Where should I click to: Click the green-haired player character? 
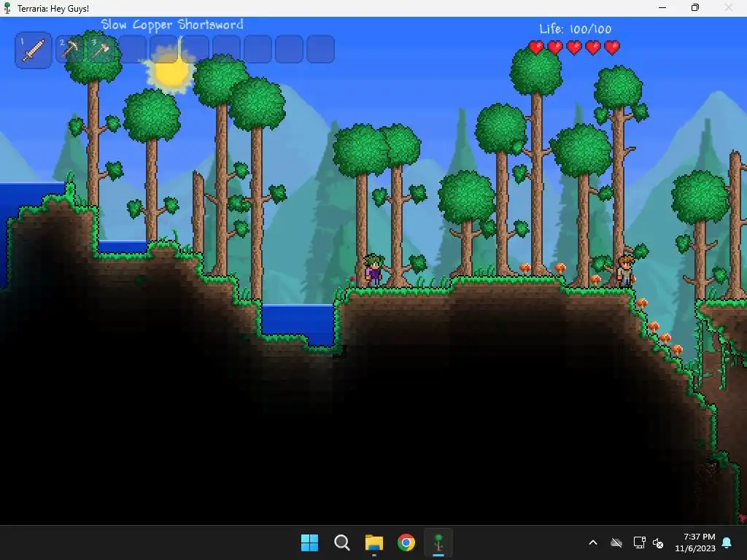[373, 270]
